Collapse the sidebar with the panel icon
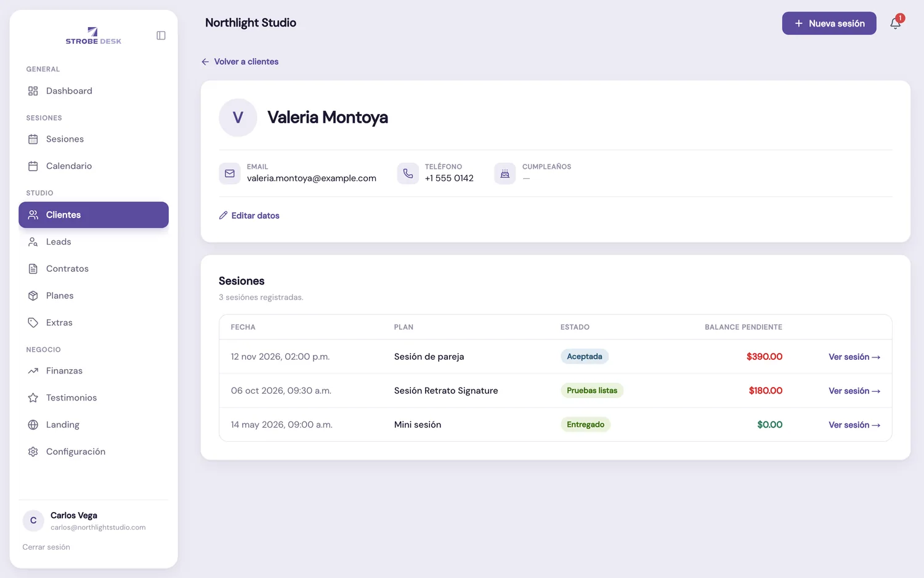Screen dimensions: 924x578 coord(161,36)
